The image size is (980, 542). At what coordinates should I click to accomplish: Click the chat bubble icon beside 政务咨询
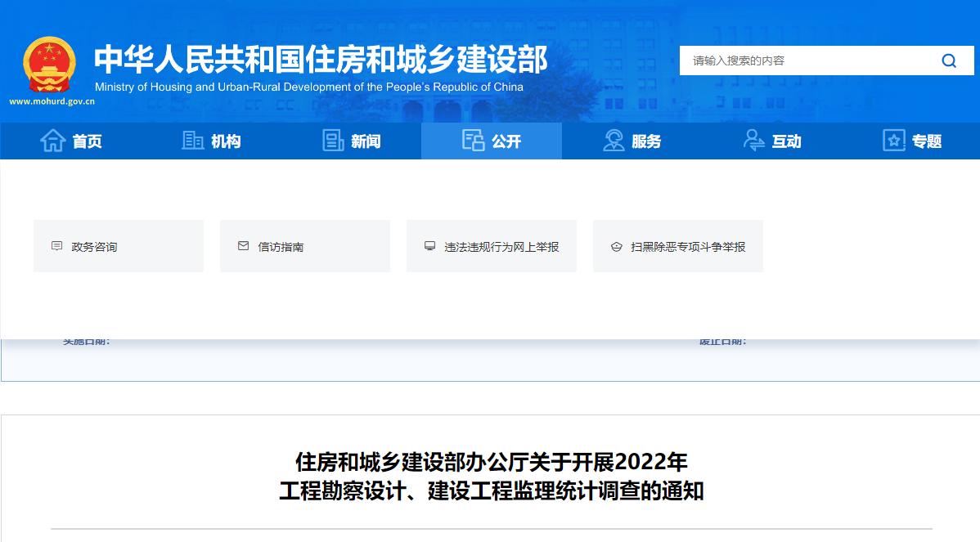pos(57,246)
